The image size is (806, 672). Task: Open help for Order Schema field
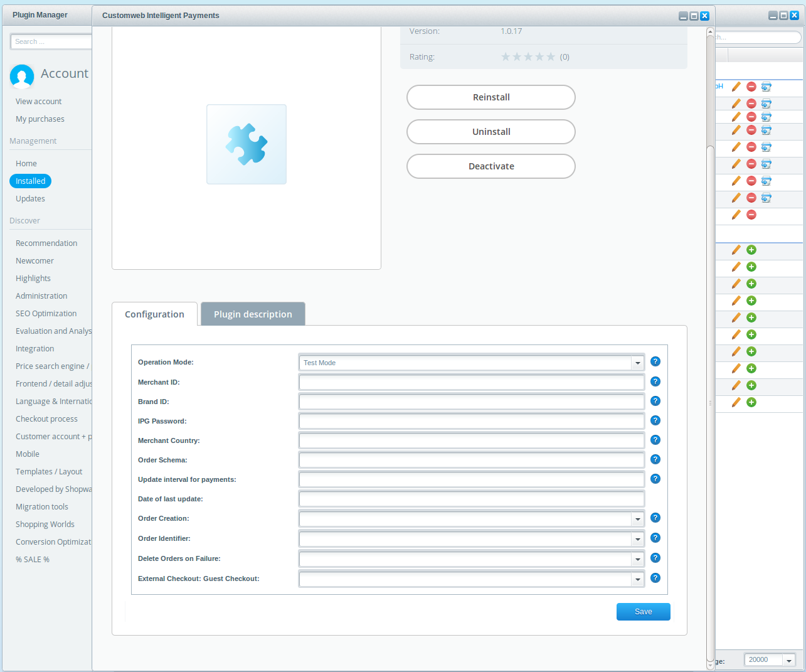click(x=655, y=459)
